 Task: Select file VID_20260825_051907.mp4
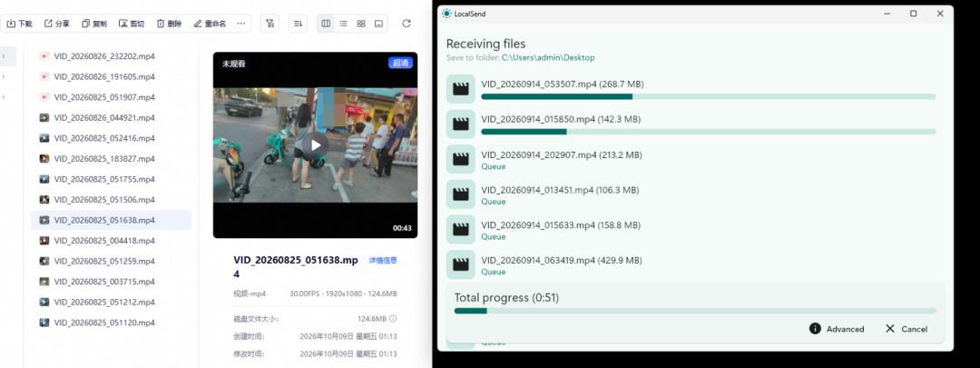point(112,97)
